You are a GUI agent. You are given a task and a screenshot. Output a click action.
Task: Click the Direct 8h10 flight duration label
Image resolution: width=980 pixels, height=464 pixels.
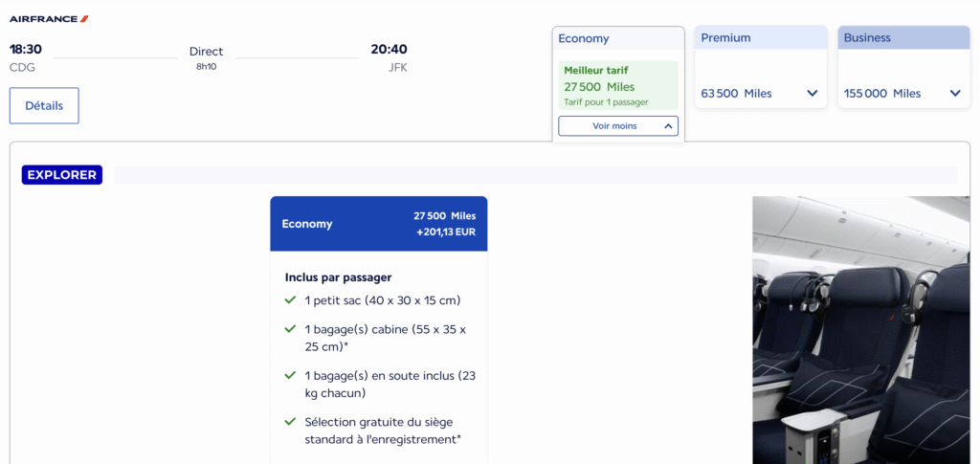pos(207,58)
